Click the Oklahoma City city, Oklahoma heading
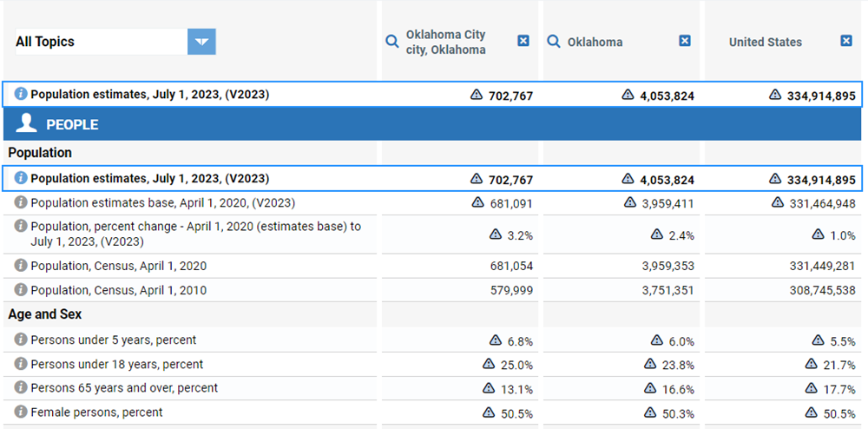Screen dimensions: 868x429 click(445, 42)
